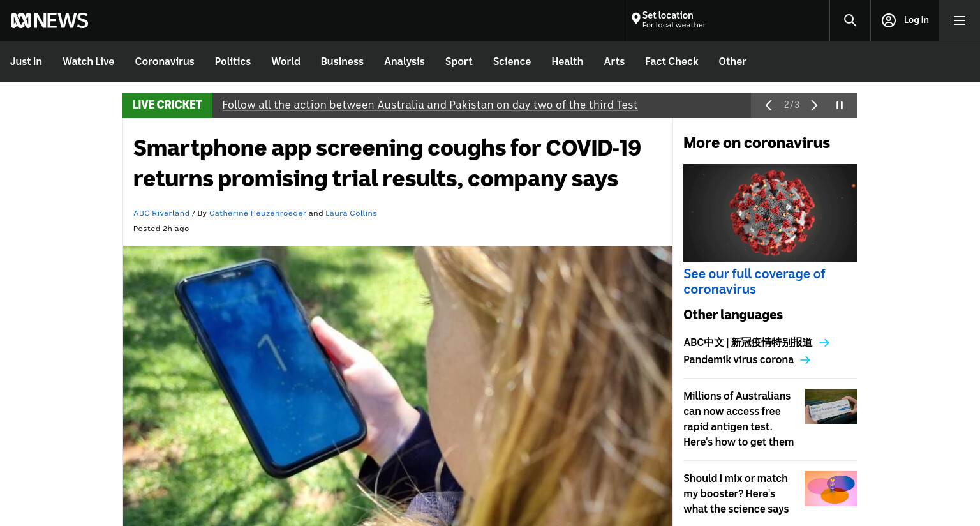The width and height of the screenshot is (980, 526).
Task: Follow the live cricket Test headline
Action: (x=429, y=105)
